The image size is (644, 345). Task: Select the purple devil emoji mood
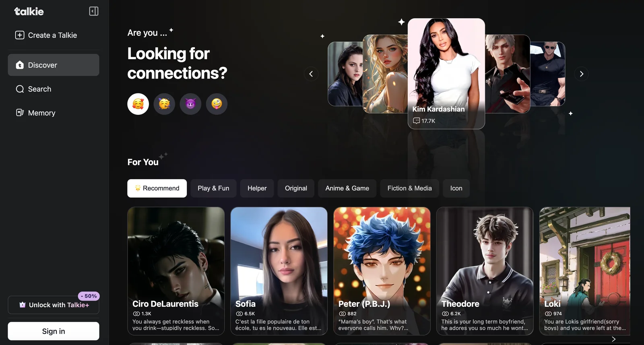pos(190,104)
